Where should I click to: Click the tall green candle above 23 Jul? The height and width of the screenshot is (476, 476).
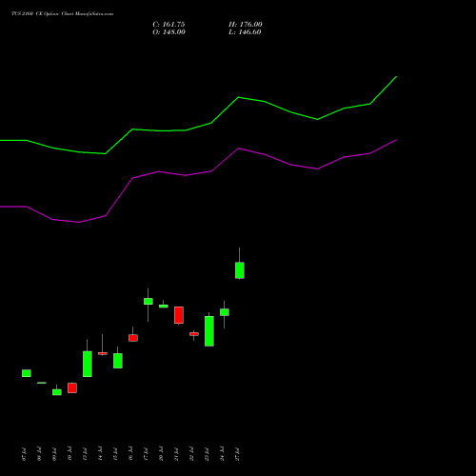tap(209, 331)
